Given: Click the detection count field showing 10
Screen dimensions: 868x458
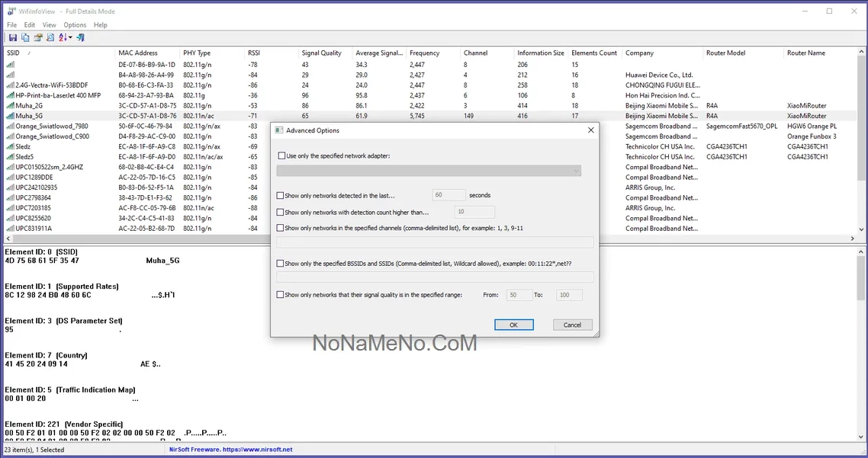Looking at the screenshot, I should click(x=474, y=211).
